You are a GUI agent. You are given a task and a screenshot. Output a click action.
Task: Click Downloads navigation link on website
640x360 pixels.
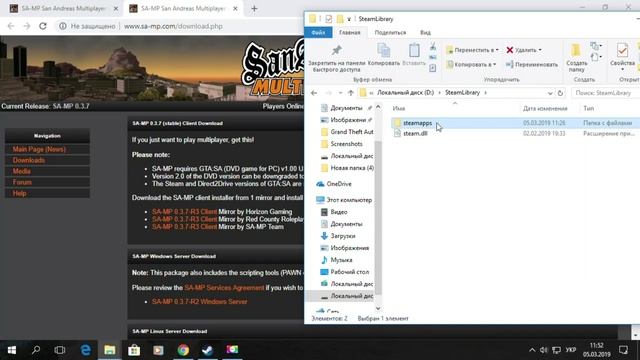point(29,160)
